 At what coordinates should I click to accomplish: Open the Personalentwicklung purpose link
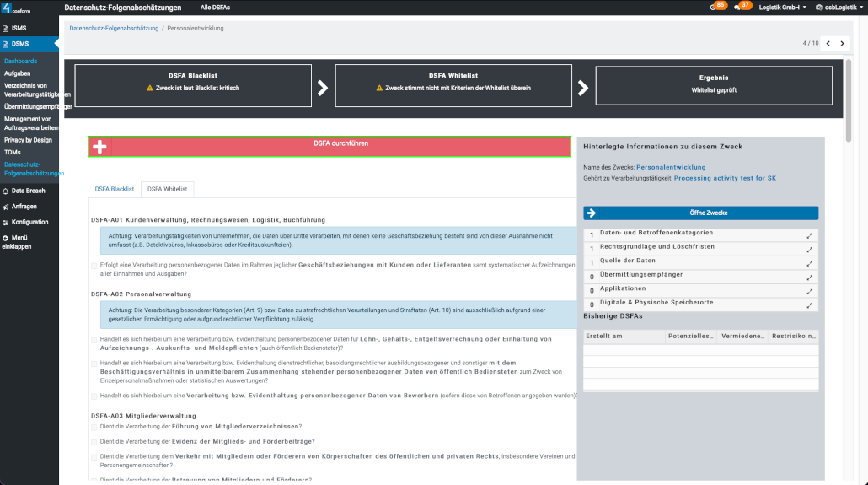point(671,167)
